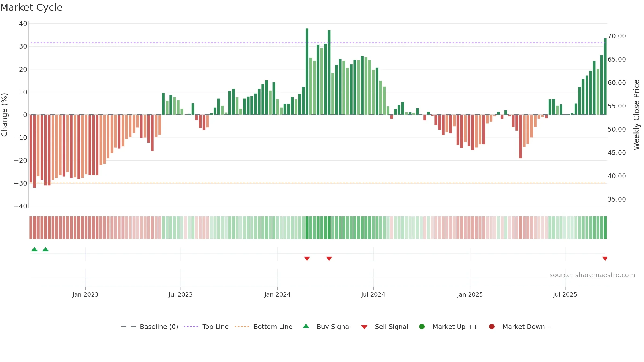Click the 65.00 price axis value

[617, 60]
